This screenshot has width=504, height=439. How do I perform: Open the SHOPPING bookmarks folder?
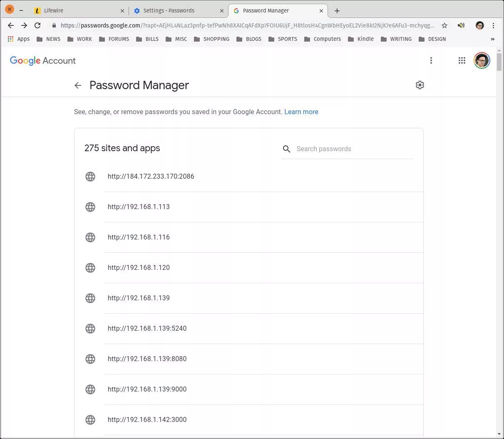click(212, 39)
